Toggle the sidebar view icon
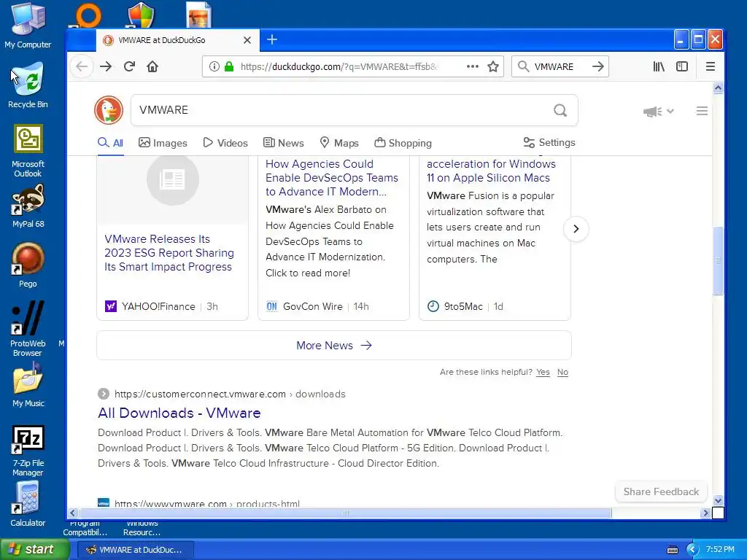Screen dimensions: 747x560 (x=682, y=66)
